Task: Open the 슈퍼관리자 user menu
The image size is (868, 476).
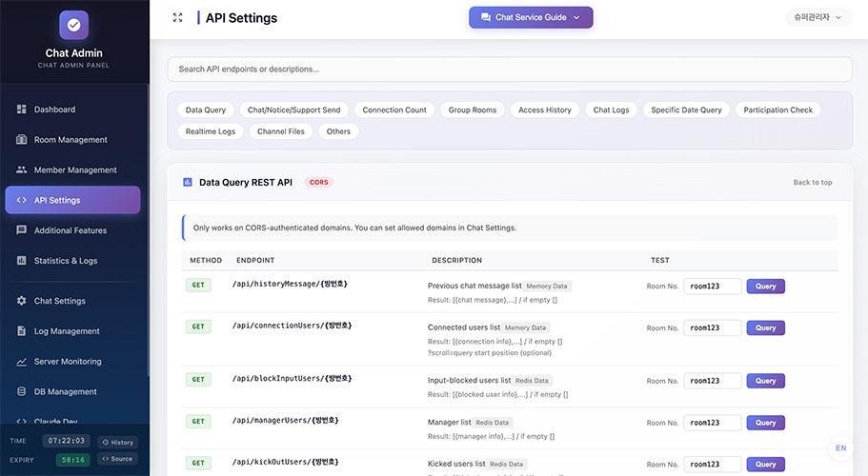Action: point(818,17)
